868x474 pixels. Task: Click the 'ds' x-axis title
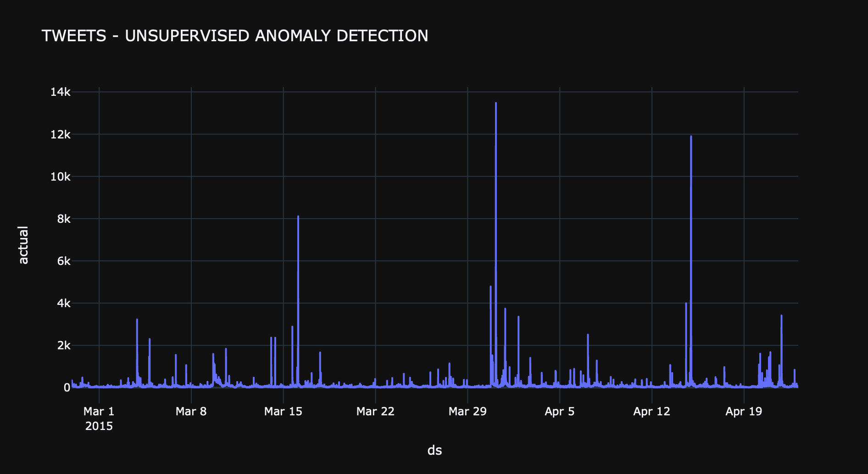click(434, 450)
